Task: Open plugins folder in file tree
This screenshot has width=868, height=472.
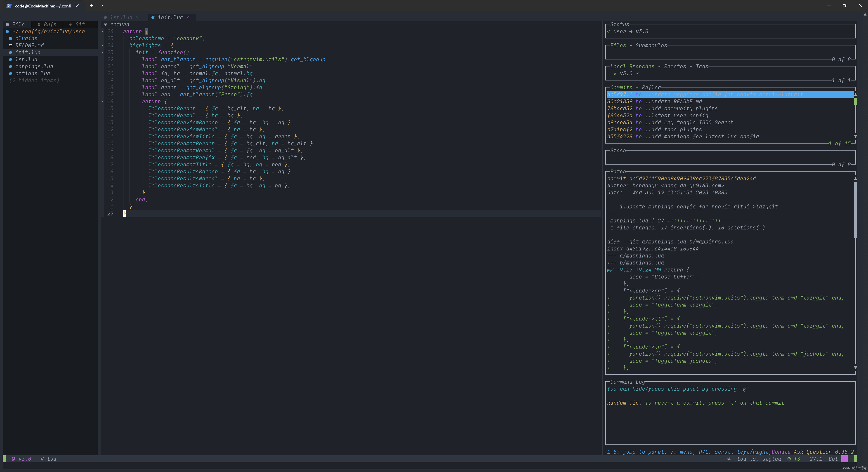Action: tap(26, 38)
